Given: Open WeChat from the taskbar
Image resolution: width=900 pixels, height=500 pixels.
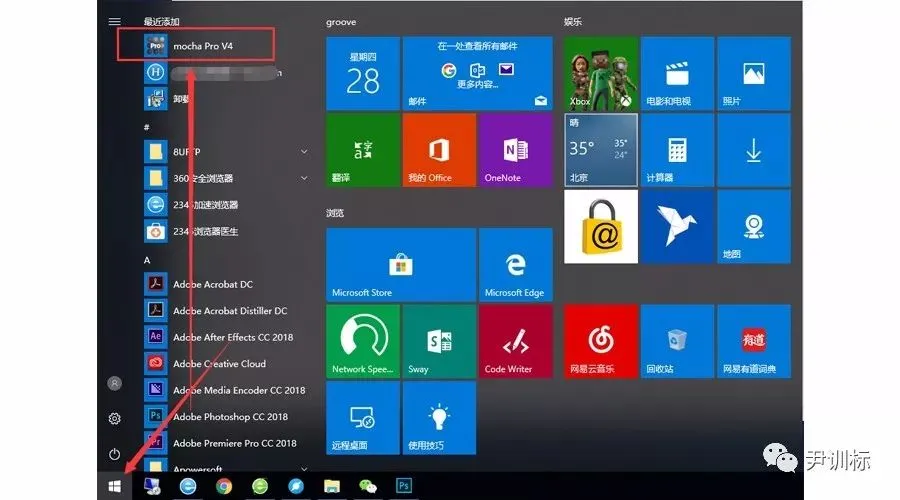Looking at the screenshot, I should [x=368, y=486].
